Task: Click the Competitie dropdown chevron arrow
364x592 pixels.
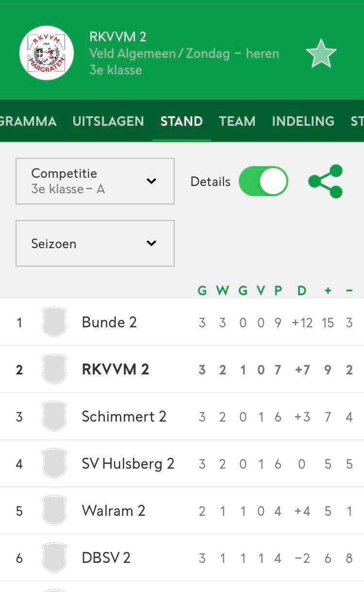Action: coord(151,181)
